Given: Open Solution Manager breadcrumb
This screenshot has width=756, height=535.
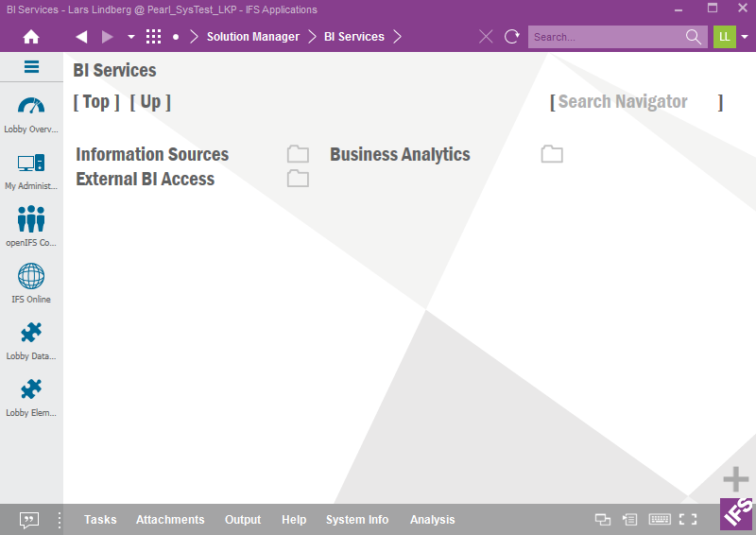Looking at the screenshot, I should [x=253, y=37].
